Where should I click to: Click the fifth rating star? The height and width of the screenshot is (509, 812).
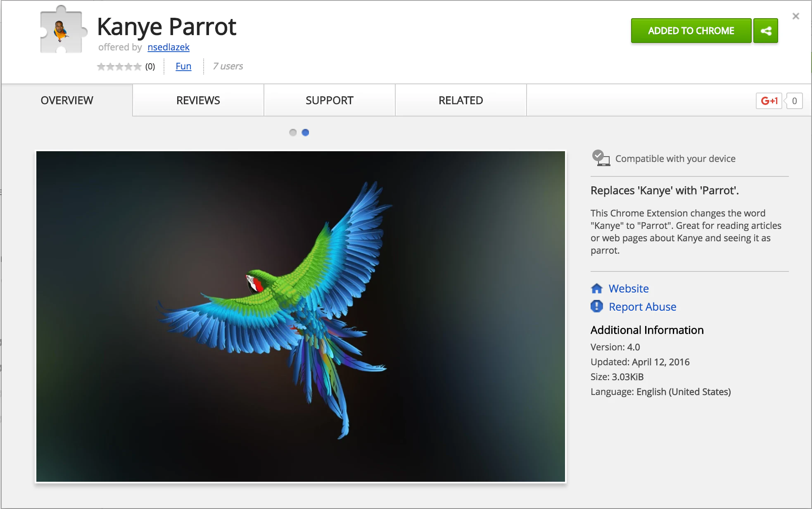137,66
